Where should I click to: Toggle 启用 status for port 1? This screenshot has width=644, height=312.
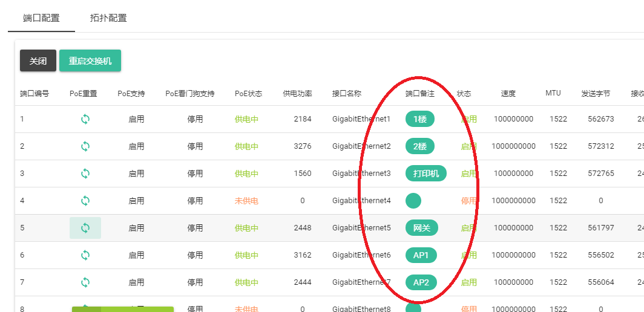[469, 119]
